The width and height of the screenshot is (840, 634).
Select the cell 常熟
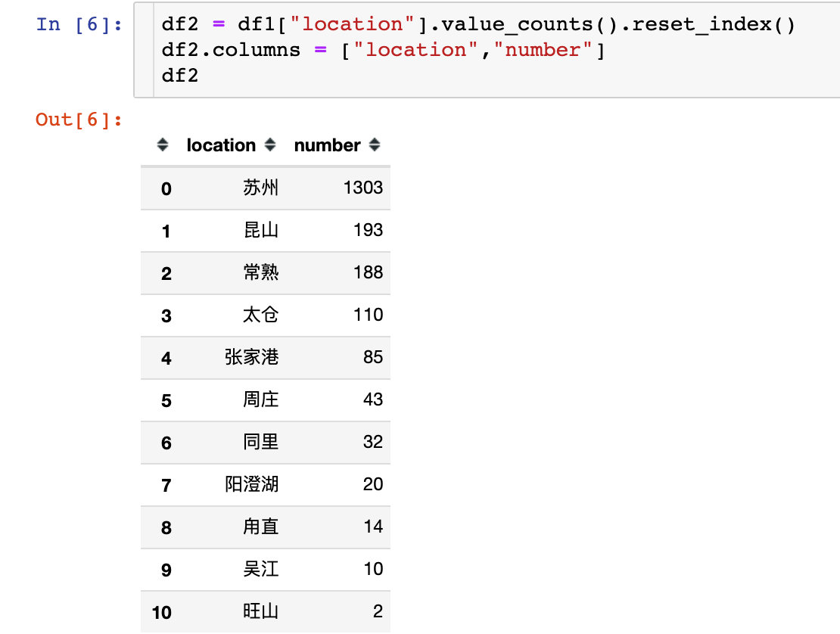pos(260,272)
